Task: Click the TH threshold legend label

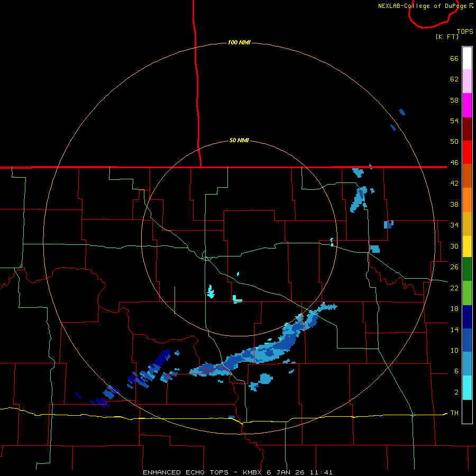Action: pyautogui.click(x=454, y=413)
